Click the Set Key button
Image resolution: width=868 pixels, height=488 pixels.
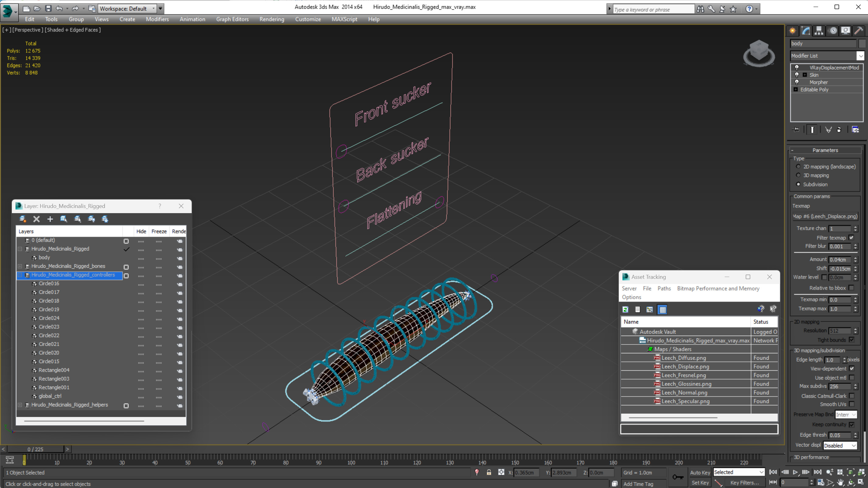coord(700,482)
